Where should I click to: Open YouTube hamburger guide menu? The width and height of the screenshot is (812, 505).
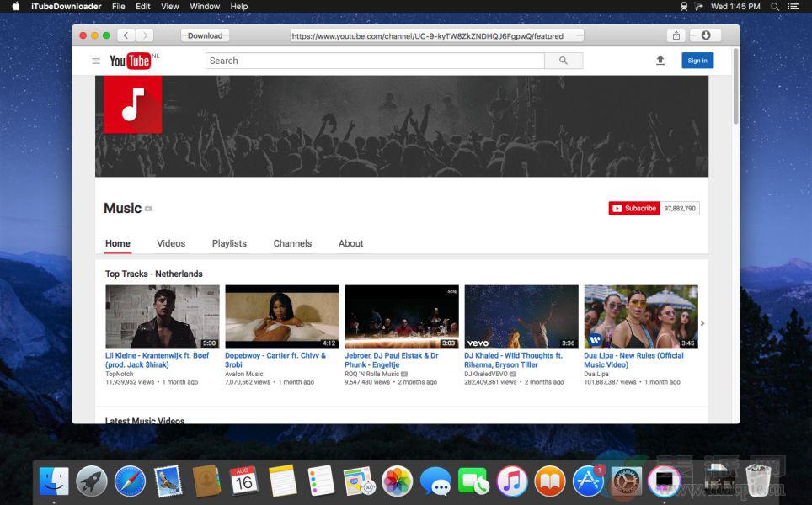(96, 61)
